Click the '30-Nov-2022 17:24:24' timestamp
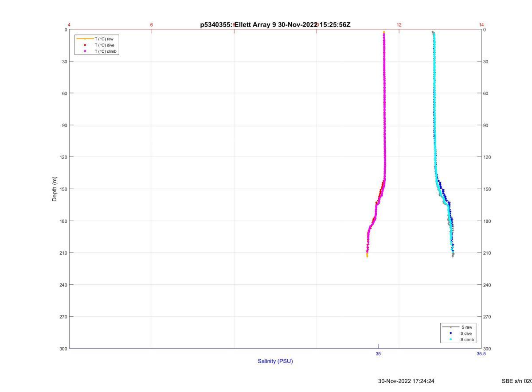Image resolution: width=532 pixels, height=392 pixels. coord(406,381)
